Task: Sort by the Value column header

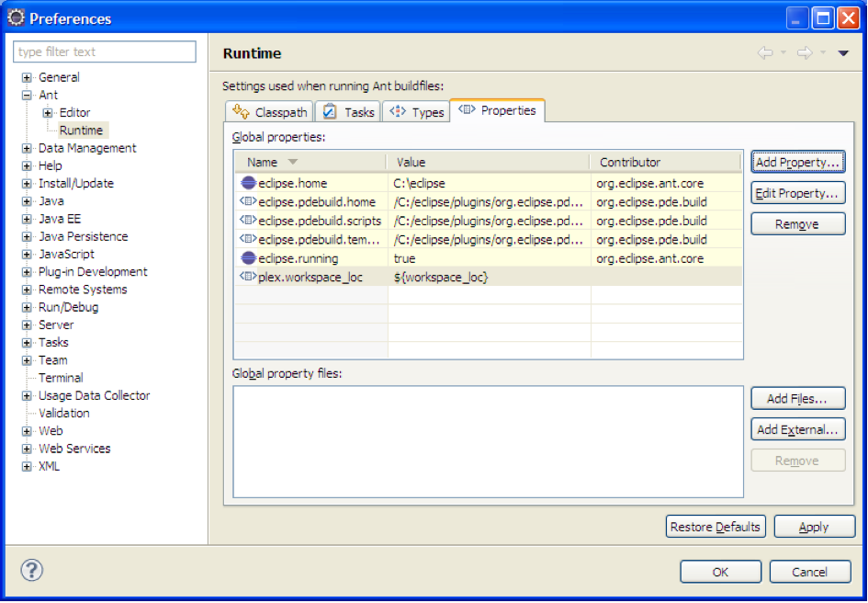Action: tap(489, 162)
